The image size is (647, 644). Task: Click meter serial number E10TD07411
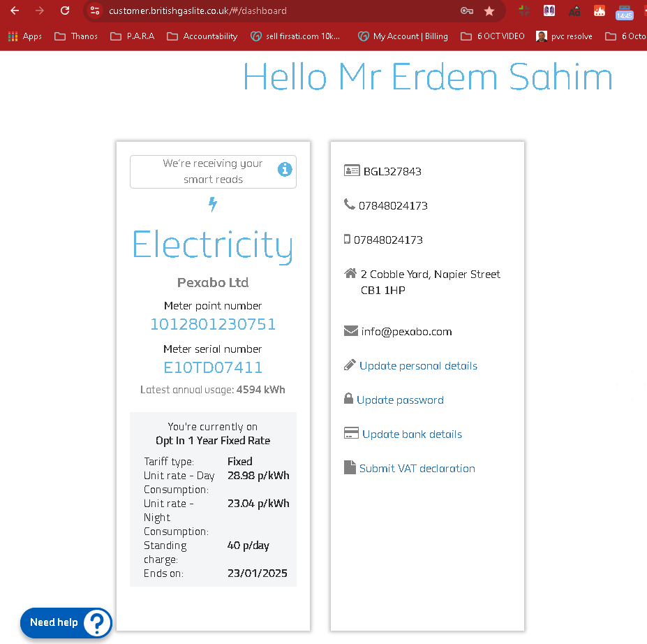point(213,367)
